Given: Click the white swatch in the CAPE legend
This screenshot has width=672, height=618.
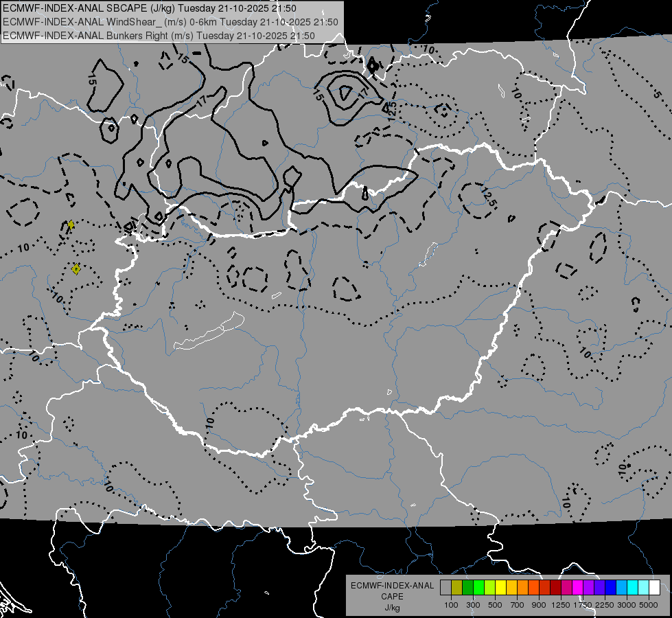Looking at the screenshot, I should pyautogui.click(x=654, y=588).
